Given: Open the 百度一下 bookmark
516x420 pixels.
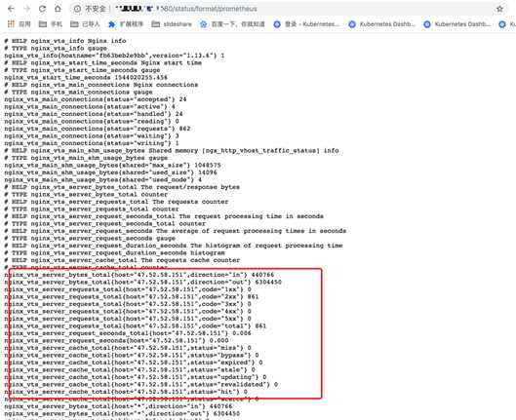Looking at the screenshot, I should 232,24.
